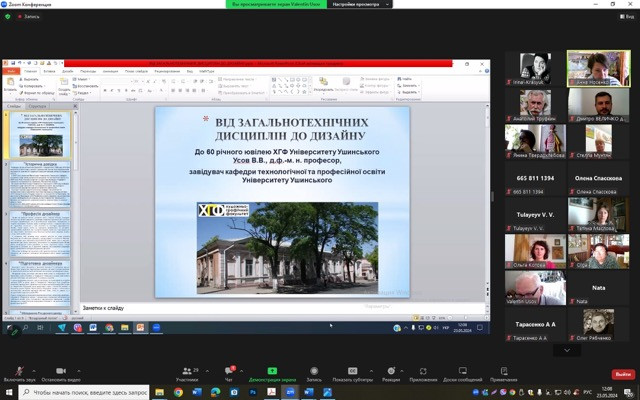Screen dimensions: 640x400
Task: Open the Chat panel
Action: 228,371
